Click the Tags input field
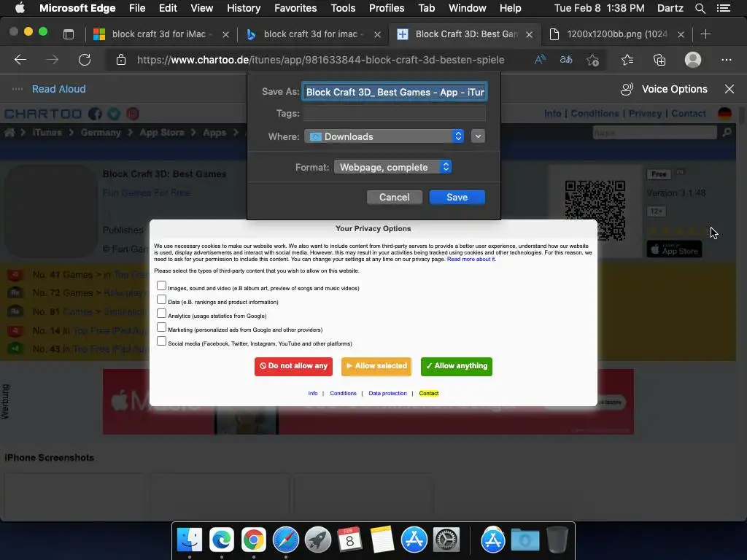747x560 pixels. tap(395, 113)
